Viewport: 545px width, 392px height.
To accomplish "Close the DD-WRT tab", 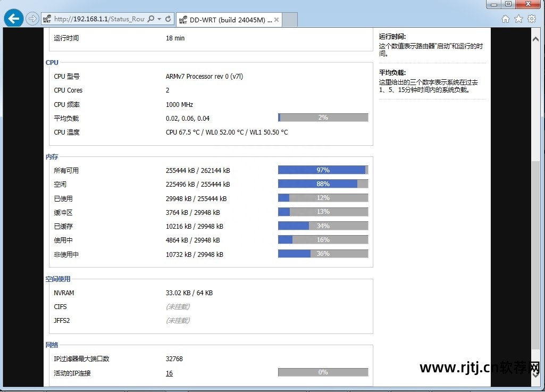I will [x=276, y=20].
